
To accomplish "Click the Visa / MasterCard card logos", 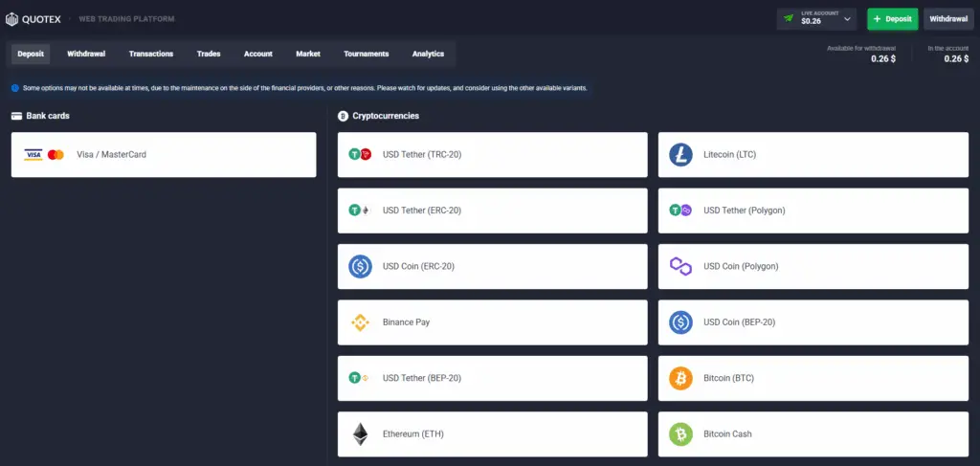I will point(44,154).
